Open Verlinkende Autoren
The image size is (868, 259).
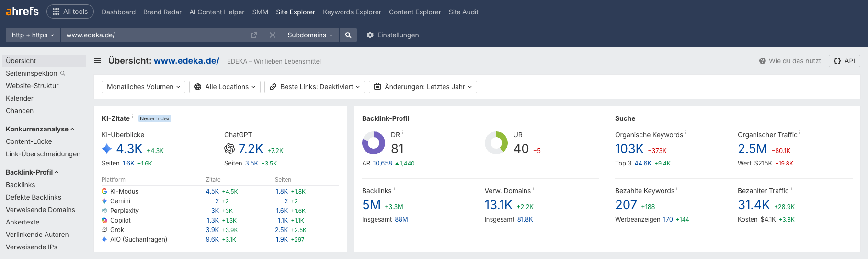pos(37,235)
